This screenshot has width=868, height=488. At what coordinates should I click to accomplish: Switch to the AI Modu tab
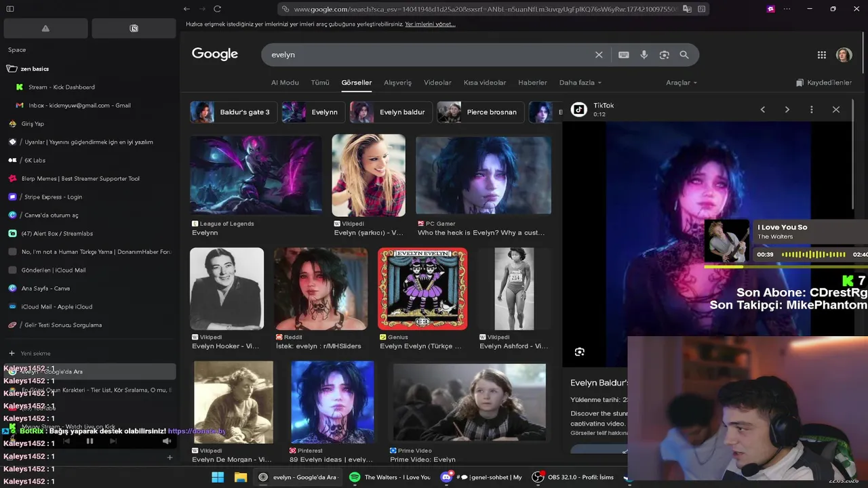(285, 83)
